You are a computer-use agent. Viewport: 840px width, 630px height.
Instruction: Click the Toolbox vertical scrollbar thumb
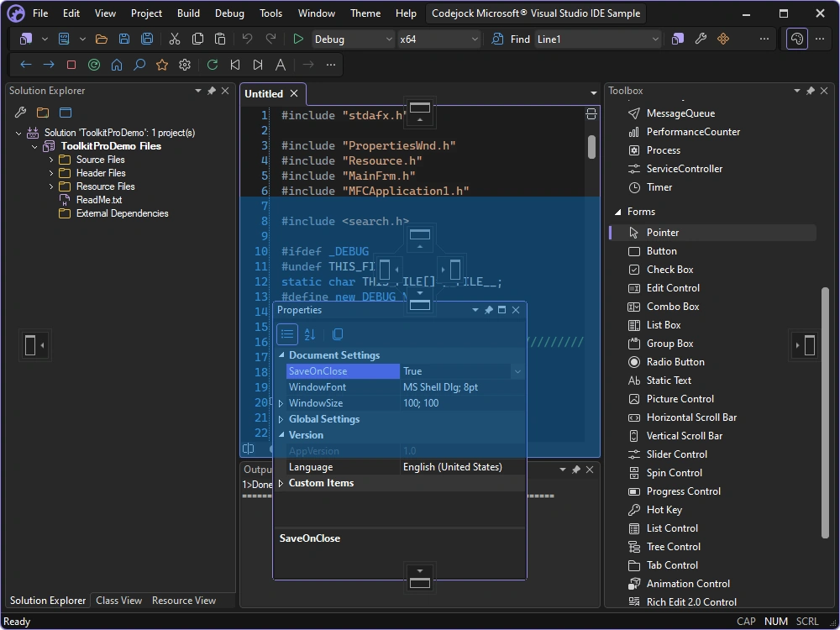825,412
